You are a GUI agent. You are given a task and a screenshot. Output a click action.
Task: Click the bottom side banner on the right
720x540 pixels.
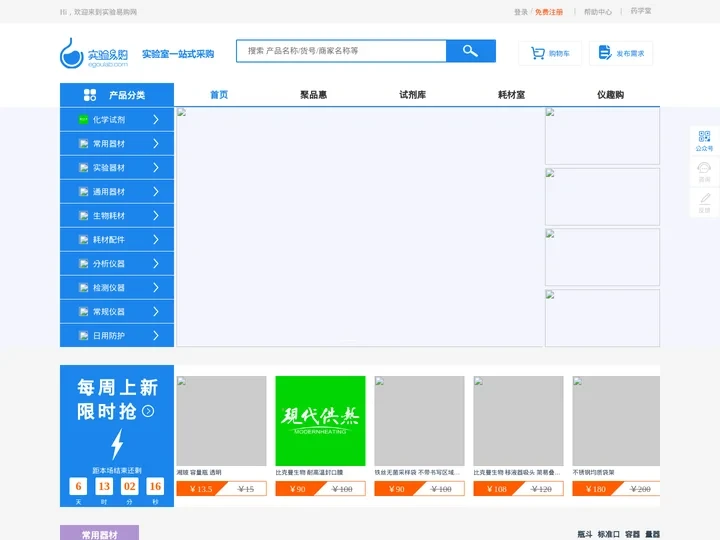click(x=602, y=318)
